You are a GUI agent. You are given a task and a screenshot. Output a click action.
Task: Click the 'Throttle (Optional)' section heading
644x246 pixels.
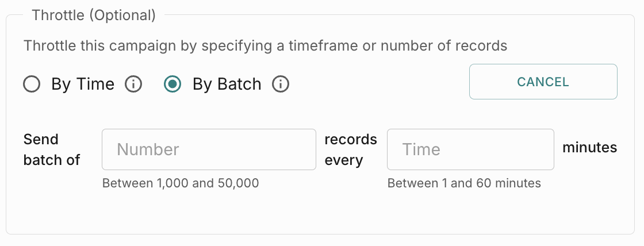[x=94, y=16]
